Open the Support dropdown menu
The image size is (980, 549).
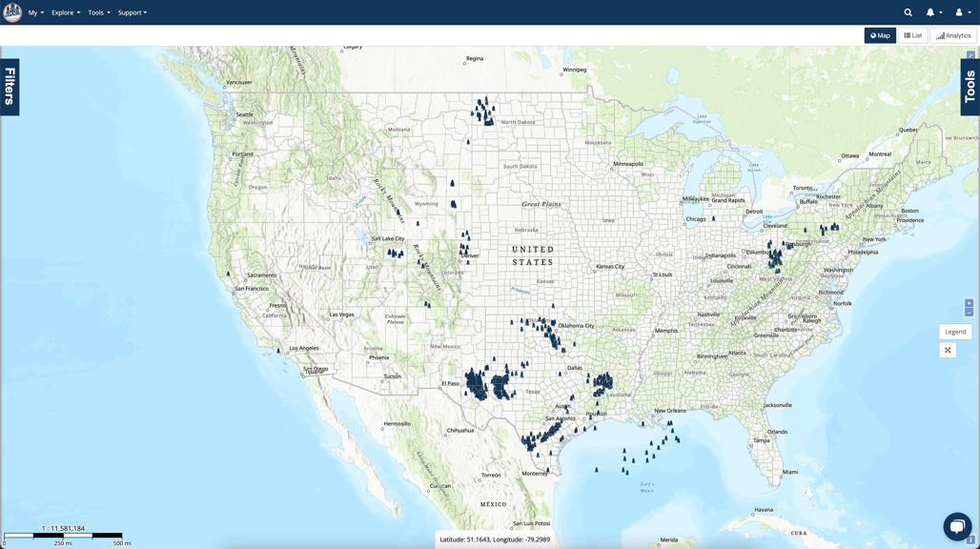(x=130, y=12)
